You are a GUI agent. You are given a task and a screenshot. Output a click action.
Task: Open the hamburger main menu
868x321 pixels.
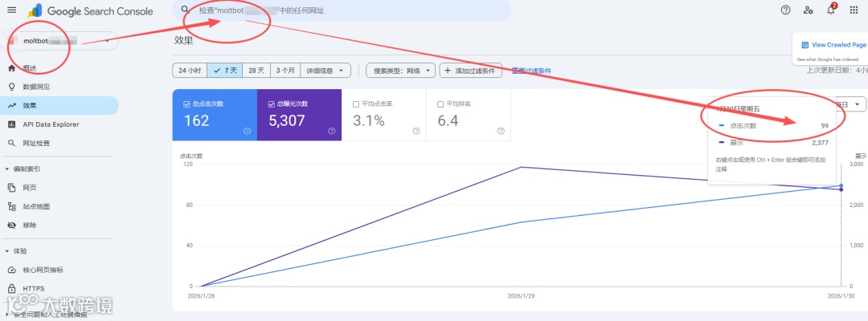[x=11, y=10]
